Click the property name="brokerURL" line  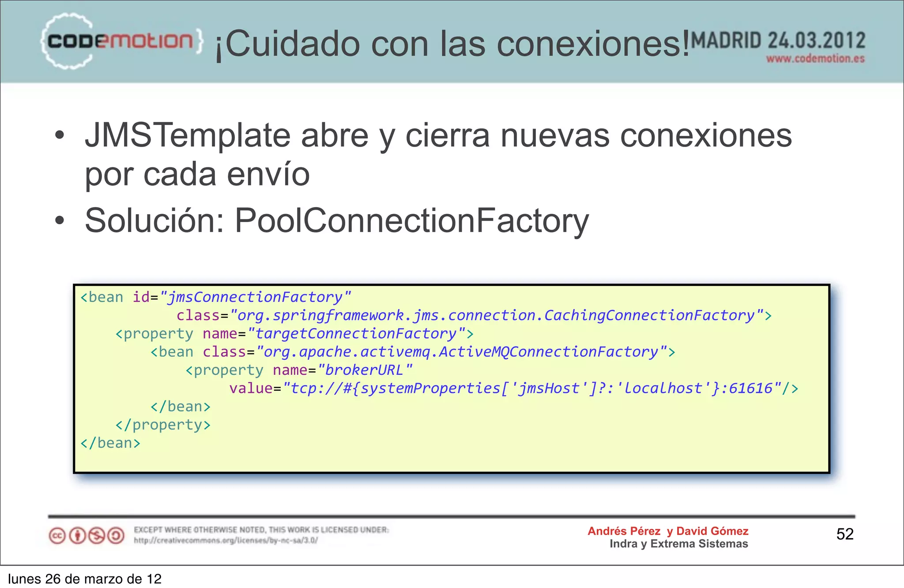pyautogui.click(x=299, y=370)
